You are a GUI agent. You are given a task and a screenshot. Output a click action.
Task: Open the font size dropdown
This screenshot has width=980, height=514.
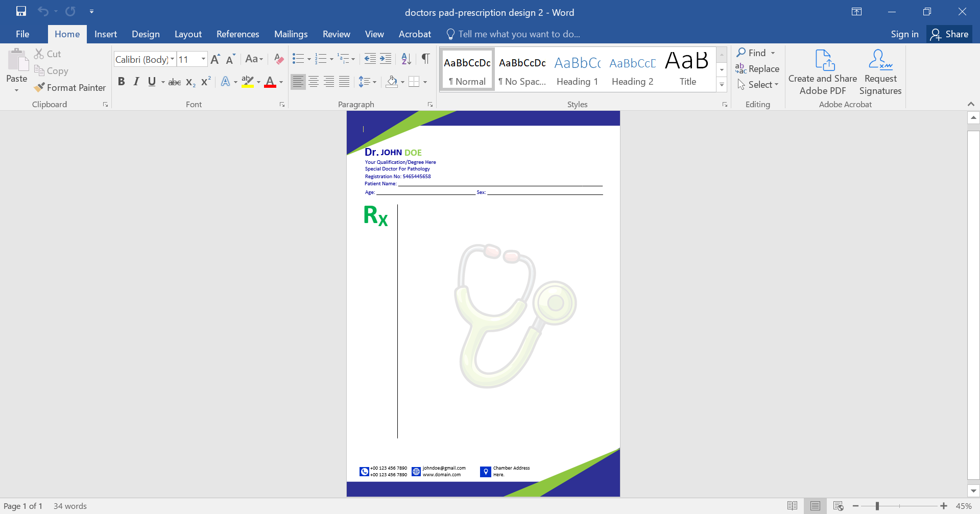click(x=203, y=59)
